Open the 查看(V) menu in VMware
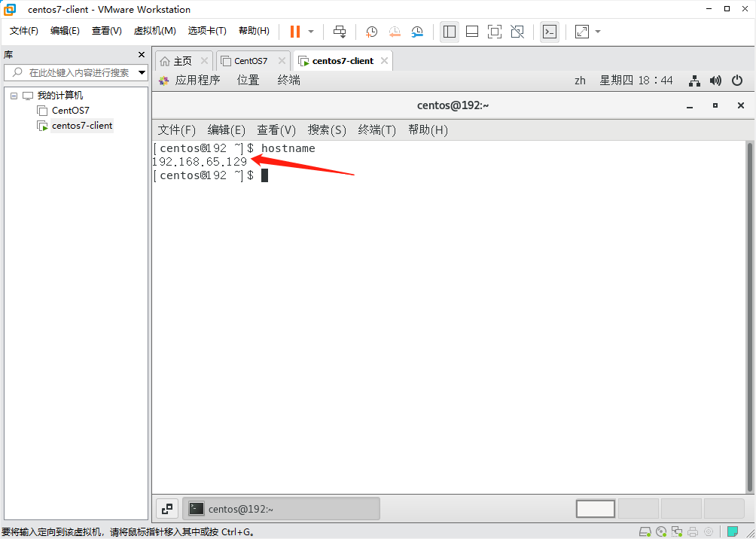The image size is (756, 539). click(107, 31)
